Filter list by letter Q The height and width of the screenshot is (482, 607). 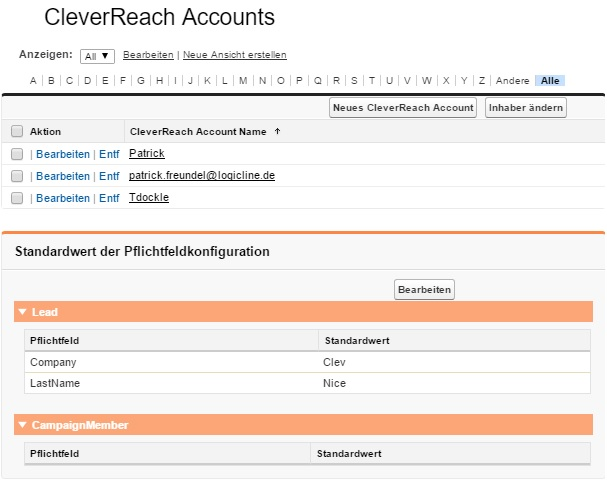pyautogui.click(x=318, y=81)
